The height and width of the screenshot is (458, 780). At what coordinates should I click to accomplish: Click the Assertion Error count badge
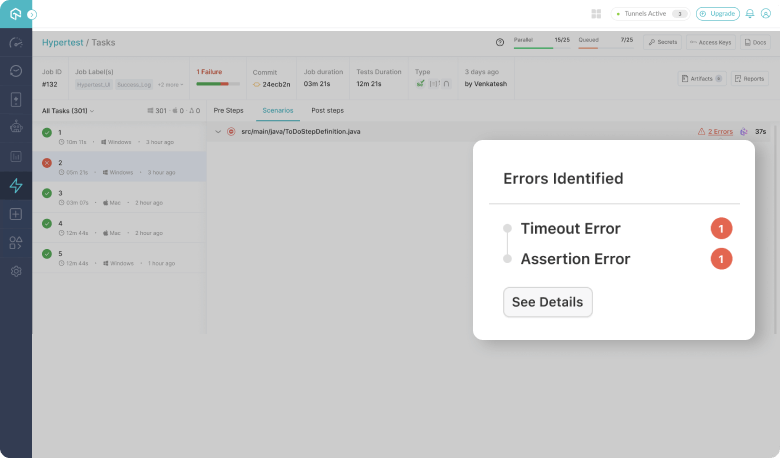[x=721, y=259]
